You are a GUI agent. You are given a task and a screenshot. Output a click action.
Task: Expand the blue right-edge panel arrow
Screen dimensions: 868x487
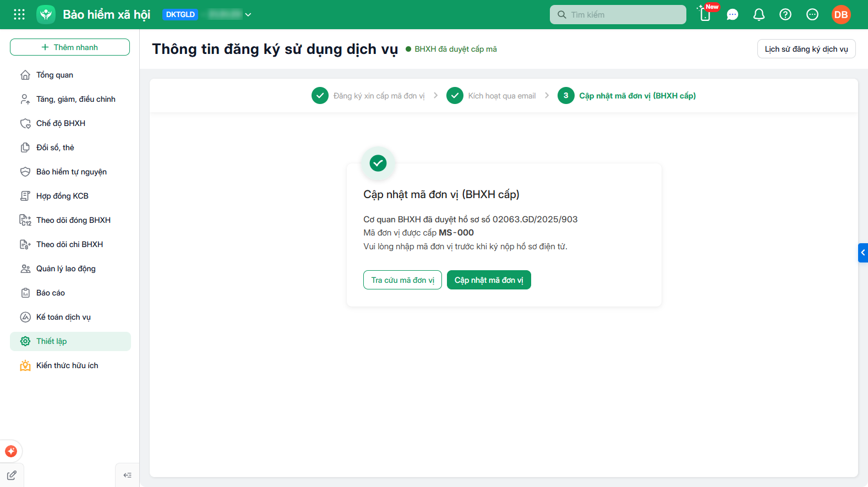click(x=863, y=253)
